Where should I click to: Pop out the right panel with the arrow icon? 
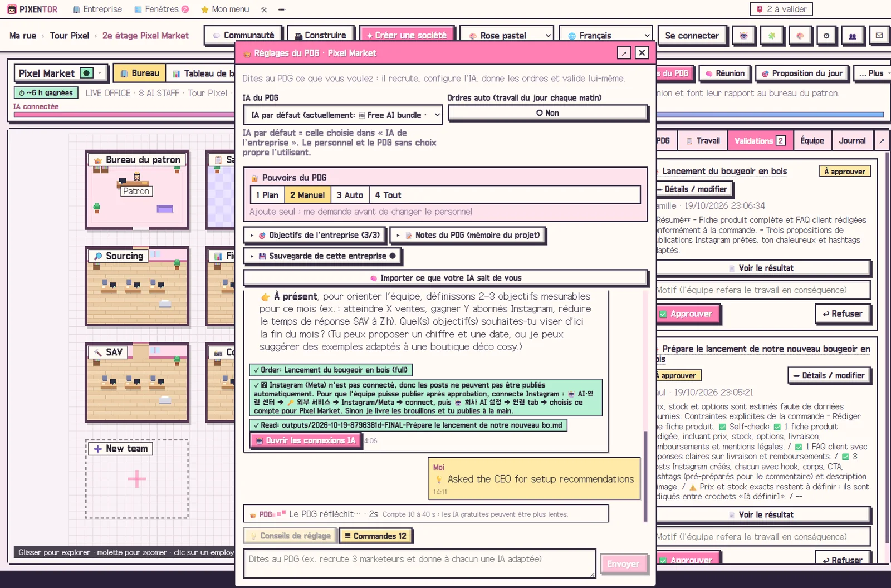[x=882, y=141]
